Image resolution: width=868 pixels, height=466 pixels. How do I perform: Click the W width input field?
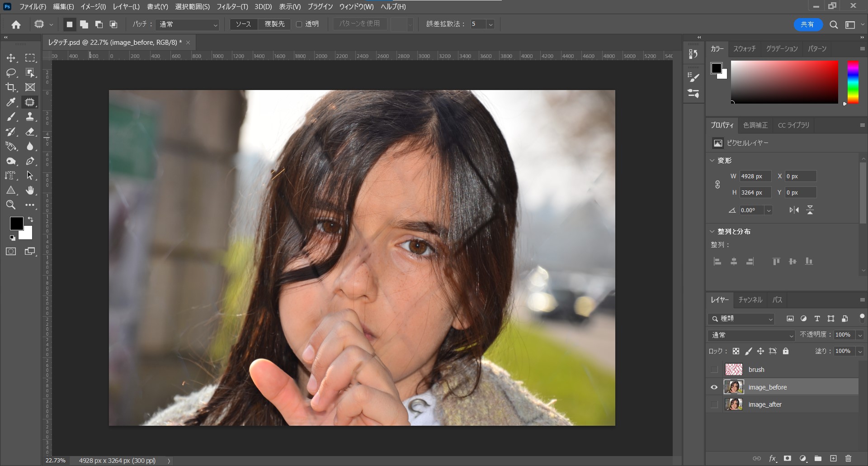755,176
